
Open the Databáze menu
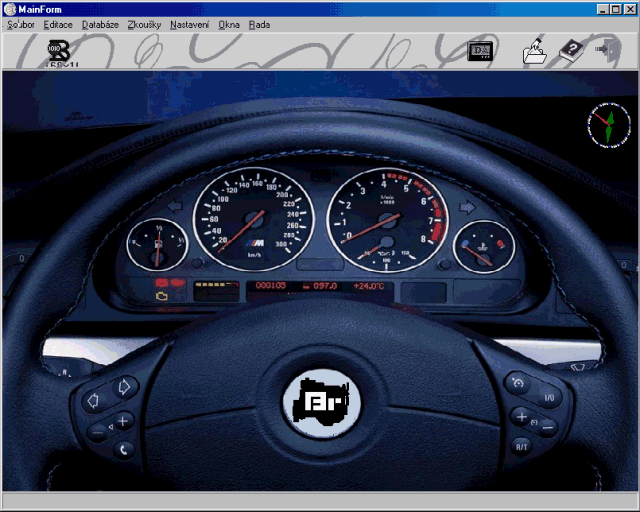point(100,25)
